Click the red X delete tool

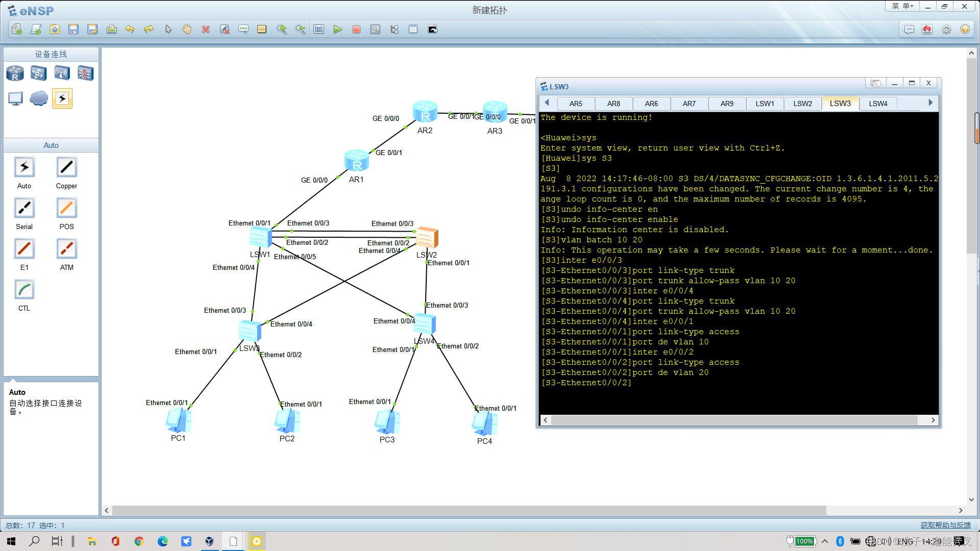point(206,30)
